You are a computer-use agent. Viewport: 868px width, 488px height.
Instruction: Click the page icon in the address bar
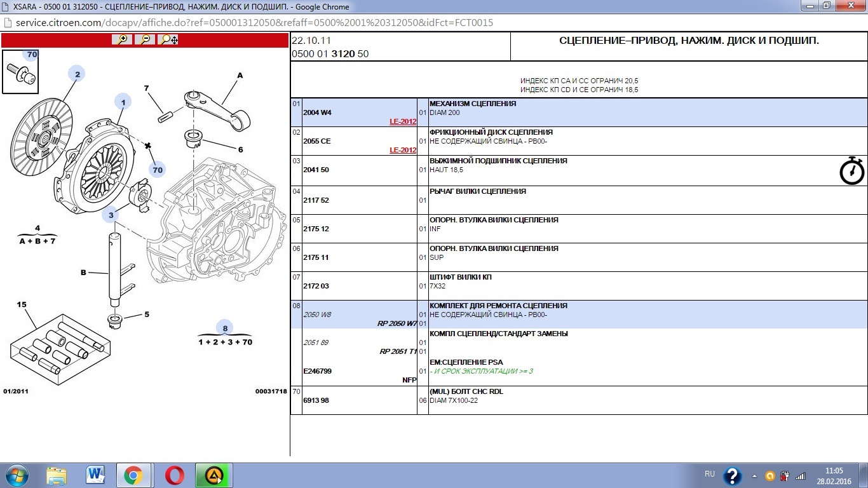(x=8, y=23)
